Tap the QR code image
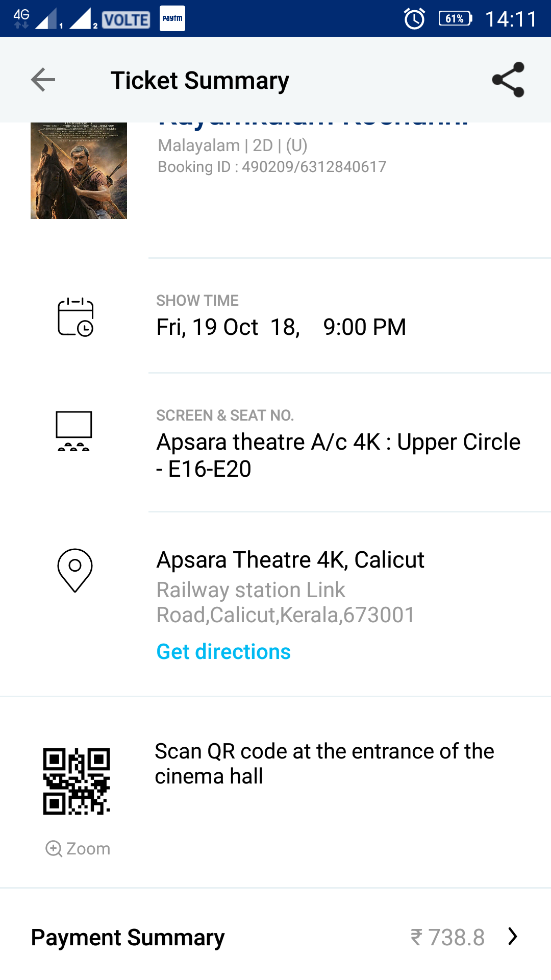 coord(77,781)
